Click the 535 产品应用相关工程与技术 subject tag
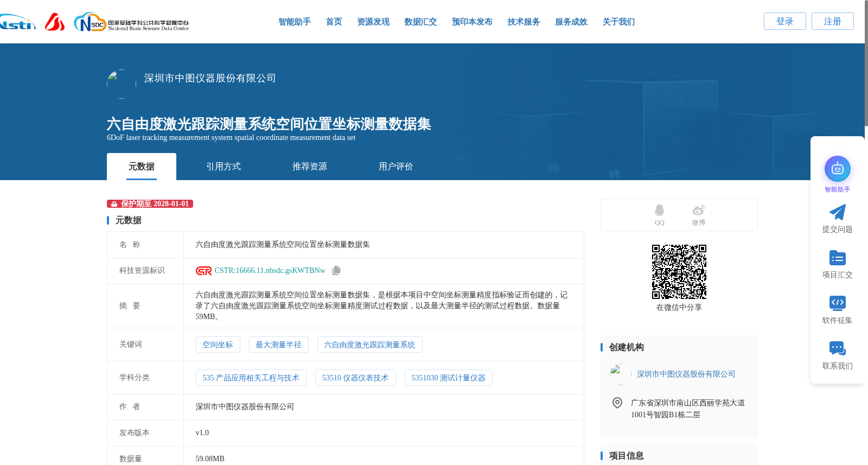Viewport: 868px width, 465px height. coord(251,378)
